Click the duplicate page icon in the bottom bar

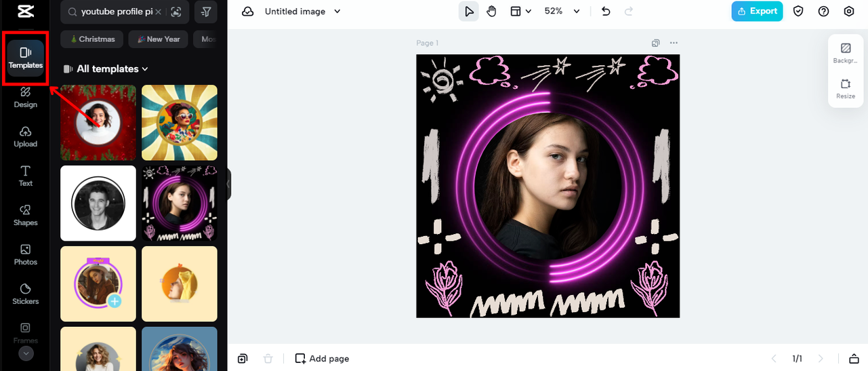[x=243, y=358]
